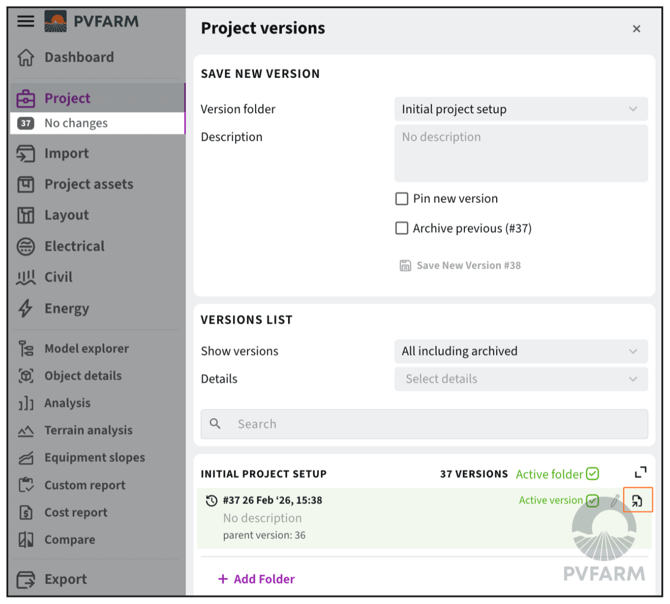Select the Terrain analysis icon
Viewport: 670px width, 604px height.
pyautogui.click(x=26, y=431)
